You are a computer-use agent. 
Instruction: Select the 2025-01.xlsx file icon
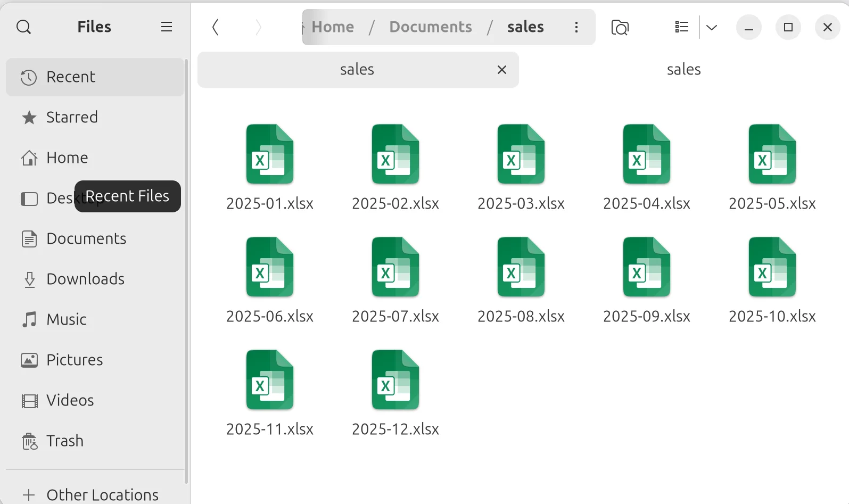pyautogui.click(x=270, y=154)
